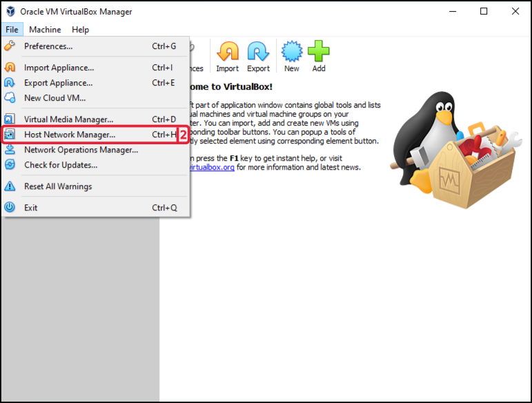
Task: Select Exit from the File menu
Action: [95, 208]
